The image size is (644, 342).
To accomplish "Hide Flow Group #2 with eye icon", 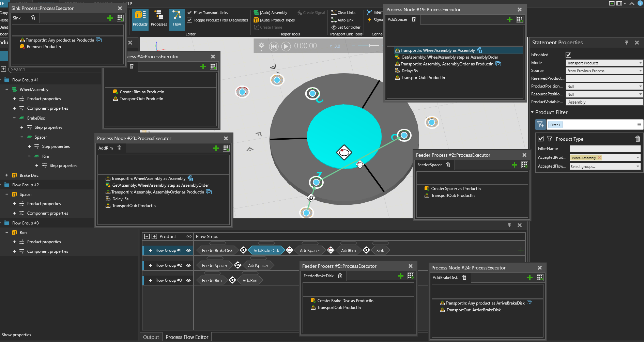I will (188, 265).
